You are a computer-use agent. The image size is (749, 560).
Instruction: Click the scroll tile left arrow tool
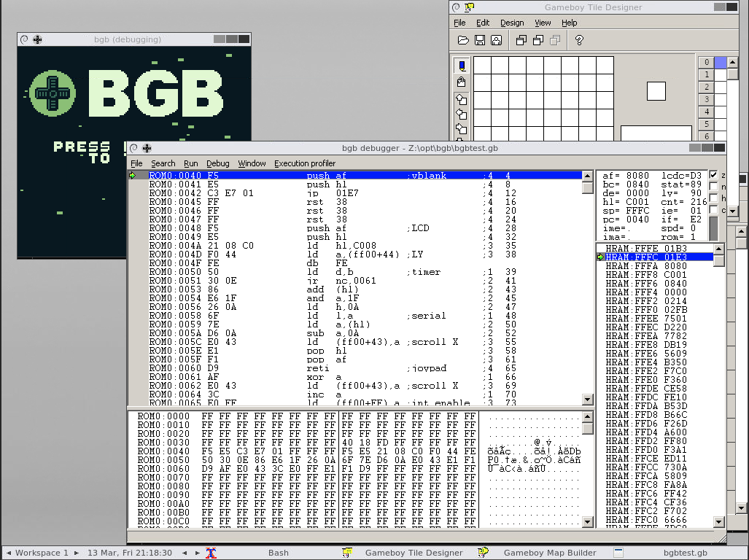point(462,114)
